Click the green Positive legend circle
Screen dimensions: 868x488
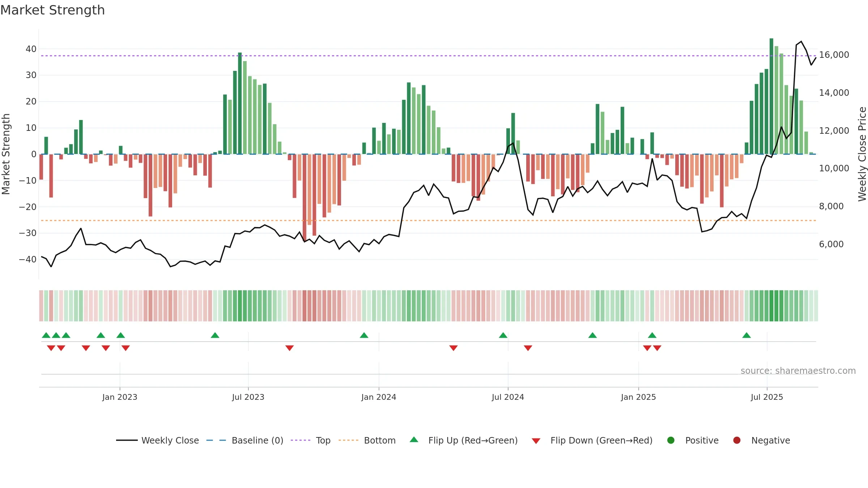click(x=671, y=440)
